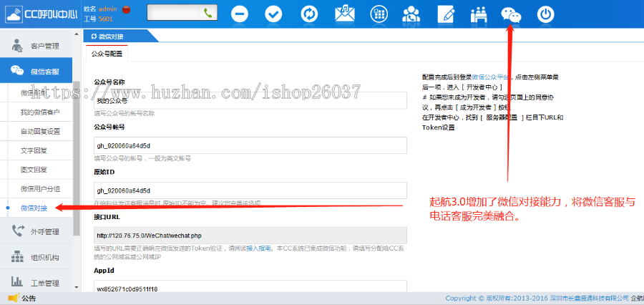Open 工单管理 sidebar section
Image resolution: width=644 pixels, height=305 pixels.
(x=36, y=283)
